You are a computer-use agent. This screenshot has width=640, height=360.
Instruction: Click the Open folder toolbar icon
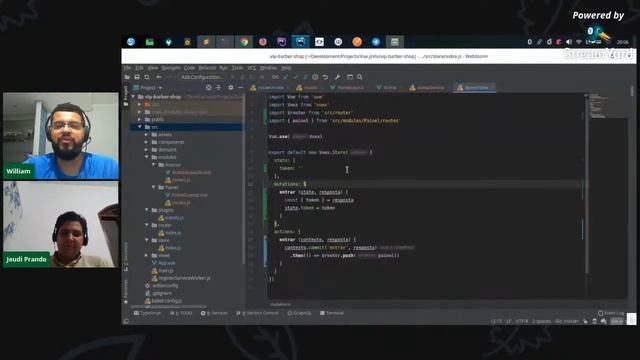click(x=127, y=77)
